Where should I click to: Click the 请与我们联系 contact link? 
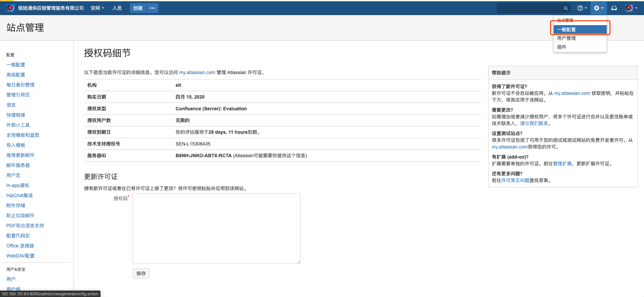pyautogui.click(x=534, y=123)
